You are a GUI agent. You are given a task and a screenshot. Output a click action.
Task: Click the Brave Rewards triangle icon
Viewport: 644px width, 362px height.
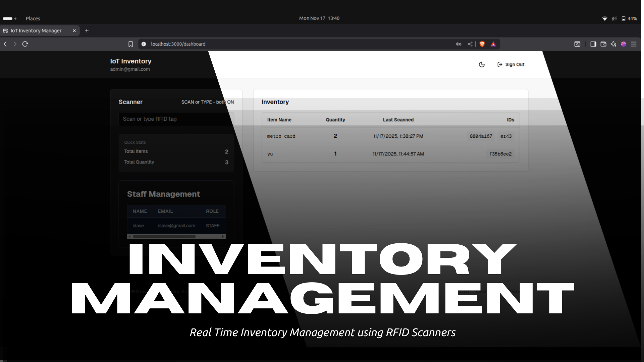493,44
